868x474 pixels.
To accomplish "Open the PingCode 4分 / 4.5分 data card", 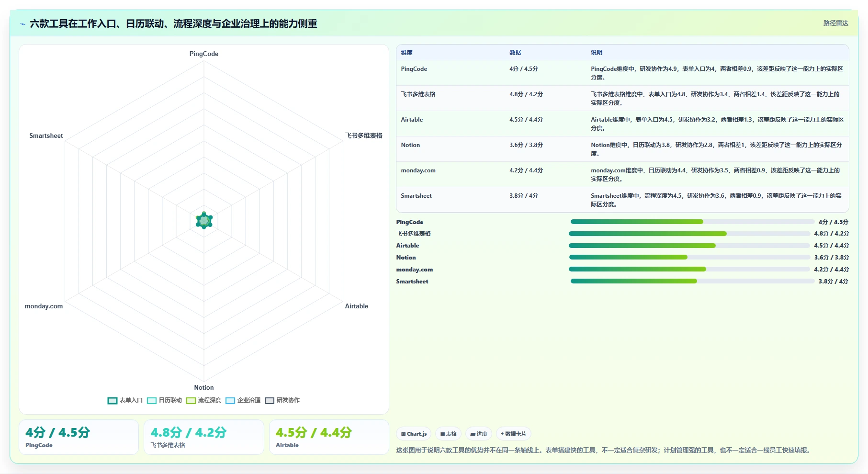I will pos(79,437).
